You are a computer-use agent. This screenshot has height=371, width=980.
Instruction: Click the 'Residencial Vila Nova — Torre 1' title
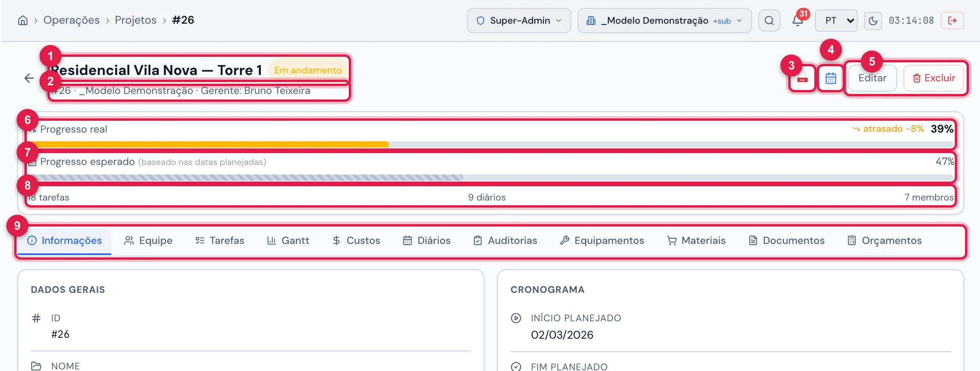pos(156,70)
